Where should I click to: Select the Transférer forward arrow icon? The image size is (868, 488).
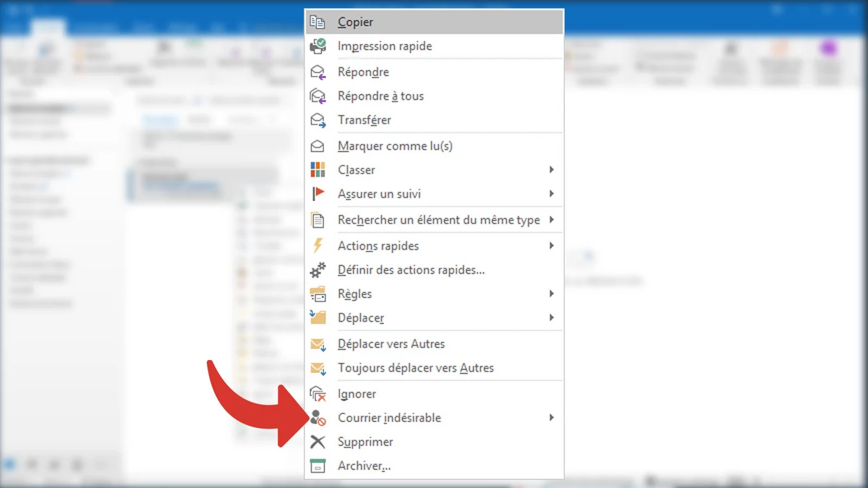[x=318, y=120]
